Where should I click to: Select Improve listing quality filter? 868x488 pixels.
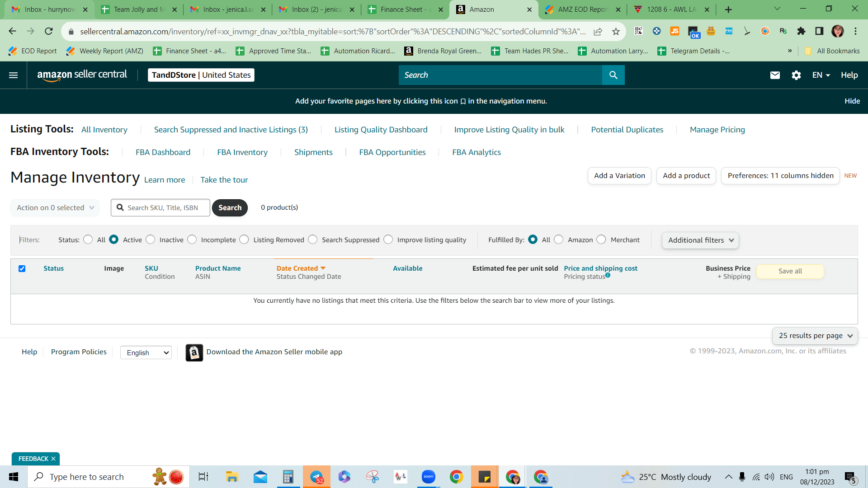click(x=388, y=239)
